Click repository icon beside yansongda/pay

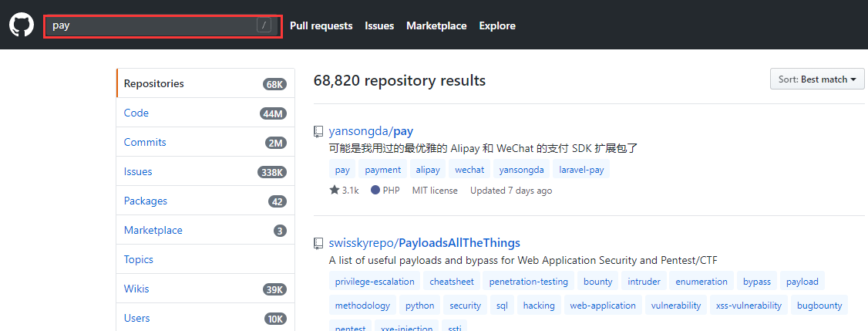pyautogui.click(x=318, y=131)
